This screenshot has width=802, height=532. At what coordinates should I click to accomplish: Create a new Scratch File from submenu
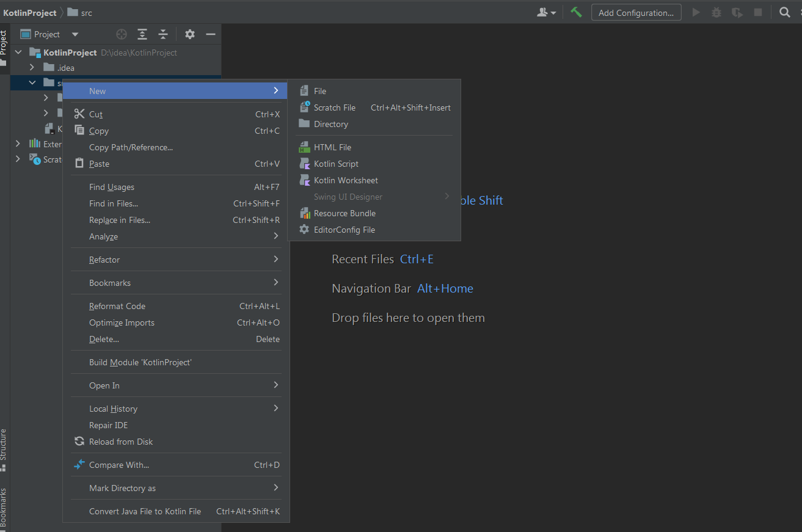pyautogui.click(x=374, y=107)
